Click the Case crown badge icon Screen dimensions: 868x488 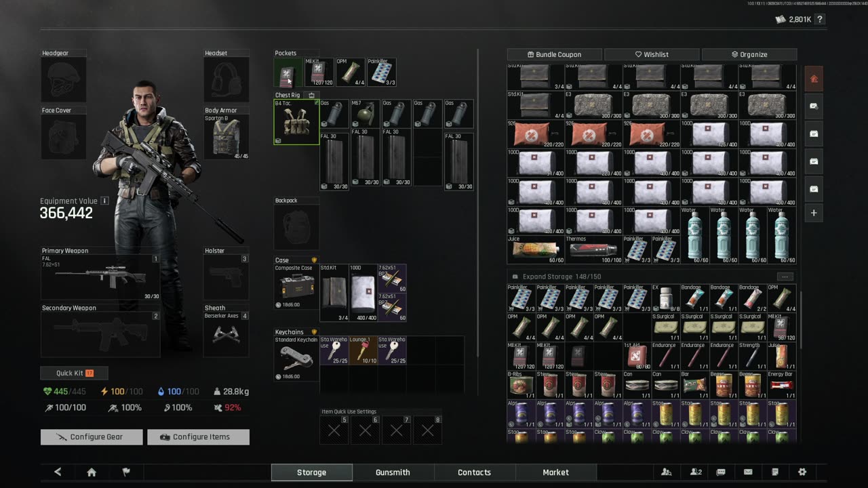[x=314, y=260]
